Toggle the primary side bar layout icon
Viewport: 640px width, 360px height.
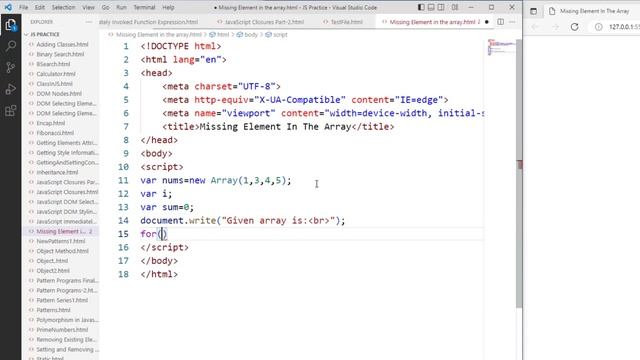click(421, 7)
